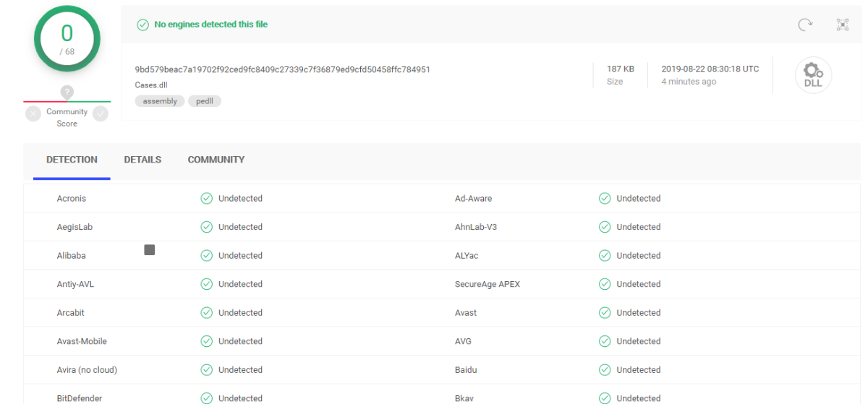Click Arcabit undetected check icon

pos(206,313)
